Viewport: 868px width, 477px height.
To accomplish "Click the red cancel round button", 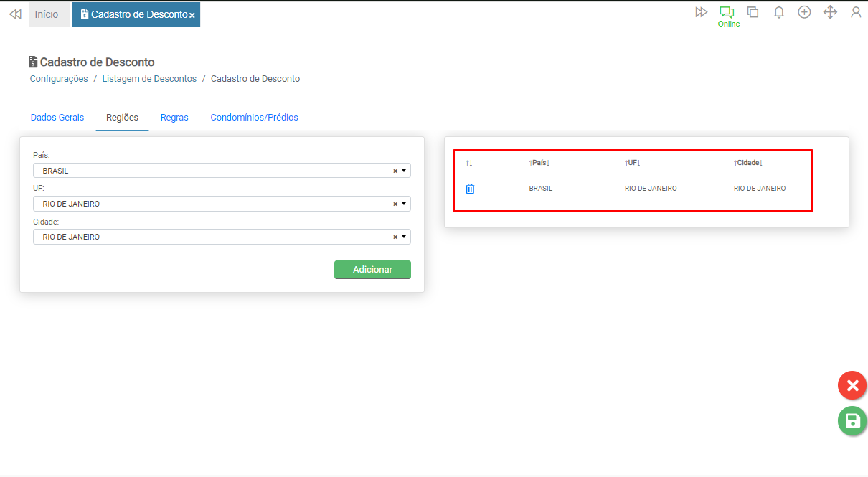I will (x=852, y=386).
